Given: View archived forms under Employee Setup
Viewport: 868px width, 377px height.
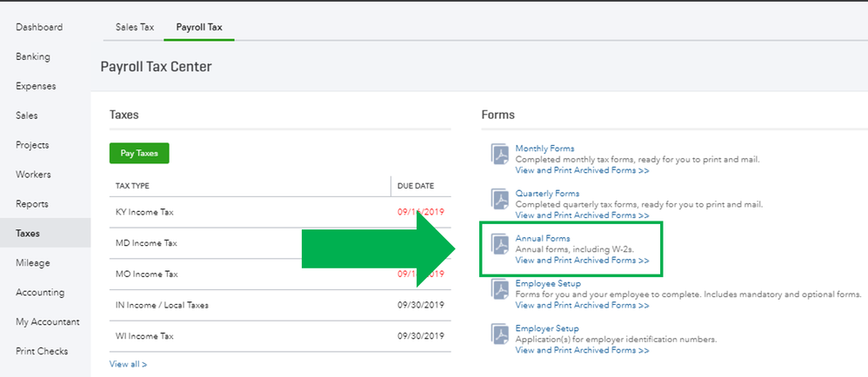Looking at the screenshot, I should tap(583, 305).
